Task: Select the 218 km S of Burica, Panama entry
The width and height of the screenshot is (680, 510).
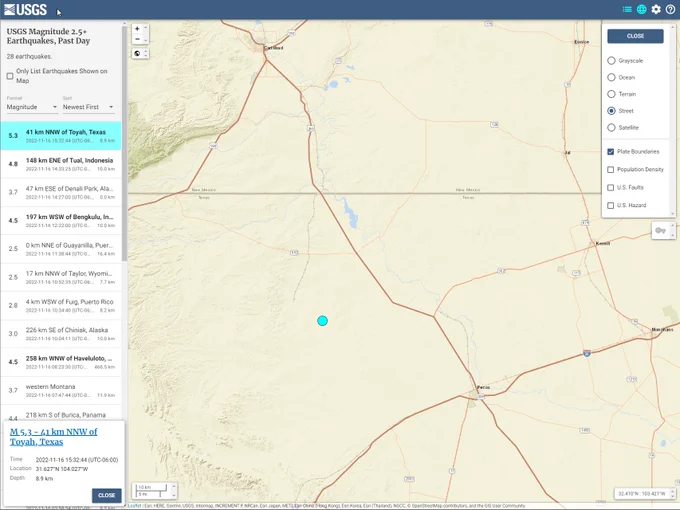Action: point(61,413)
